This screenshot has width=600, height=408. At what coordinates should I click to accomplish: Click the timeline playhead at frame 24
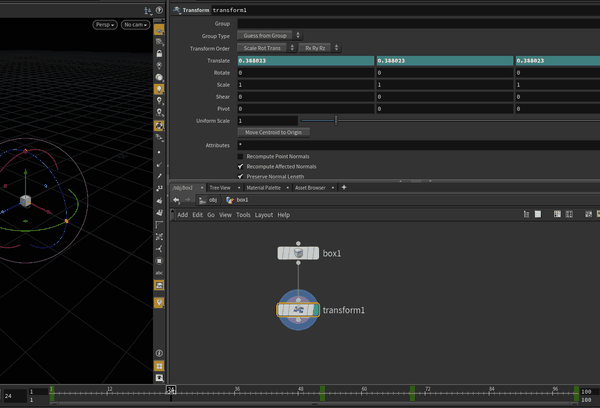click(x=171, y=390)
